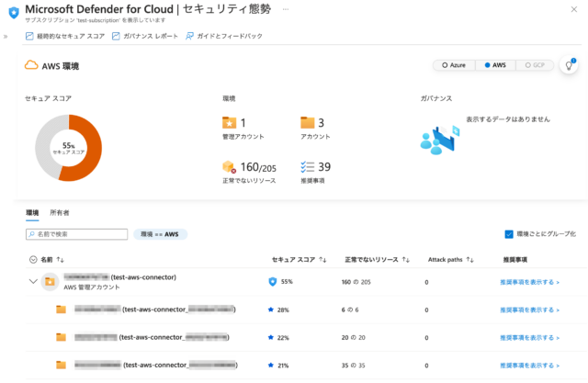The height and width of the screenshot is (383, 588).
Task: Click the 160/205 unhealthy resources count
Action: (258, 167)
